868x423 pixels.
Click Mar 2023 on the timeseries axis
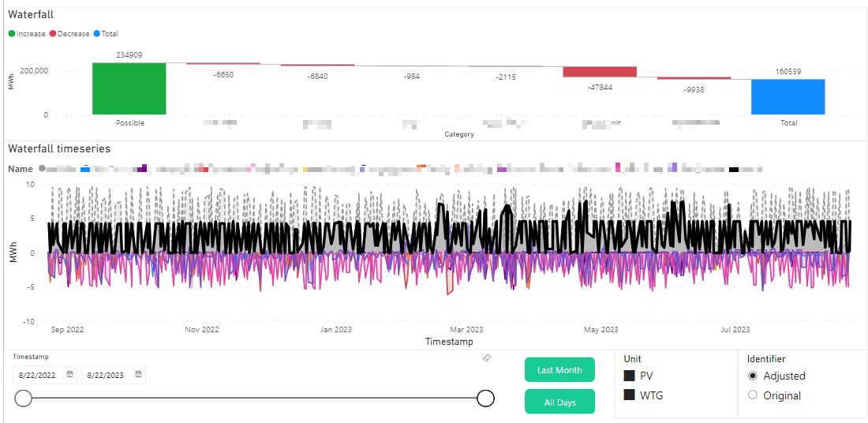[x=466, y=329]
